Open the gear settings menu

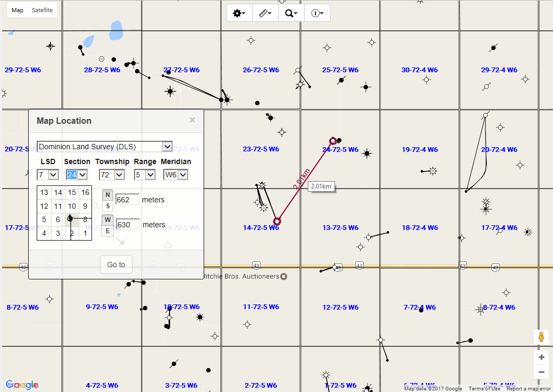(x=239, y=13)
